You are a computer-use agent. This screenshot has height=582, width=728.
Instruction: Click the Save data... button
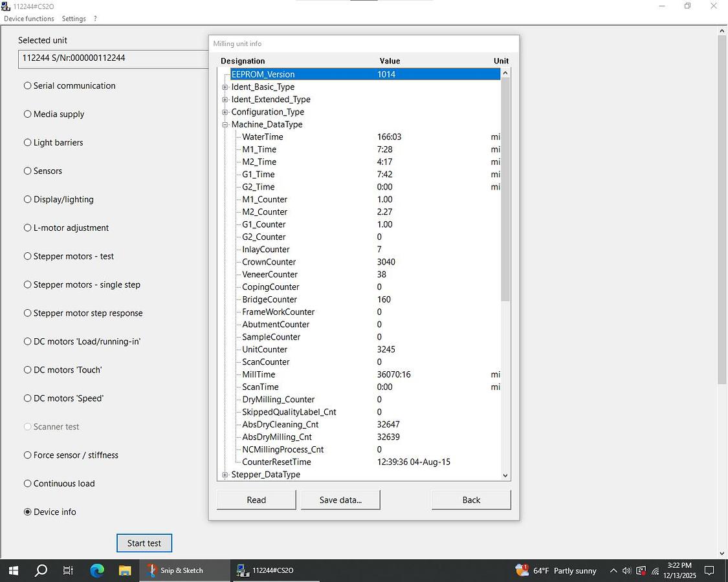click(x=340, y=500)
